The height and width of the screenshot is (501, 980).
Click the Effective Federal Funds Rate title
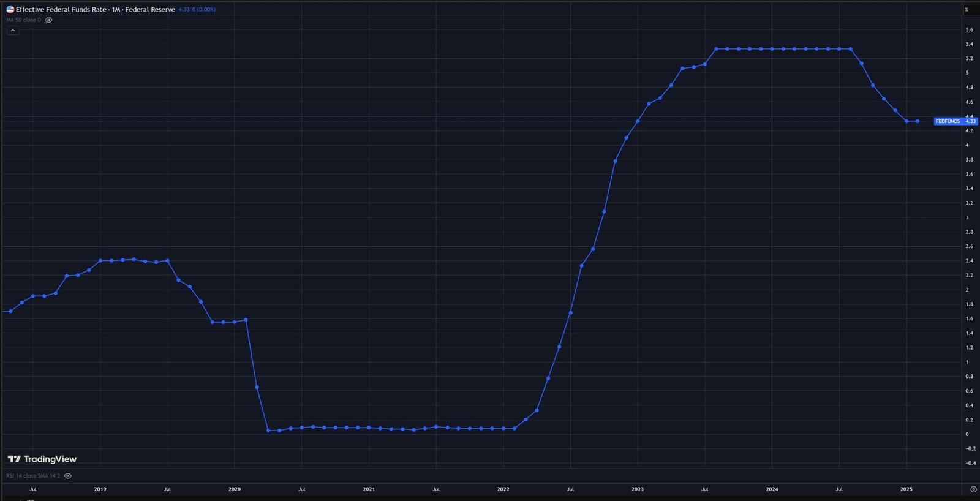point(95,9)
